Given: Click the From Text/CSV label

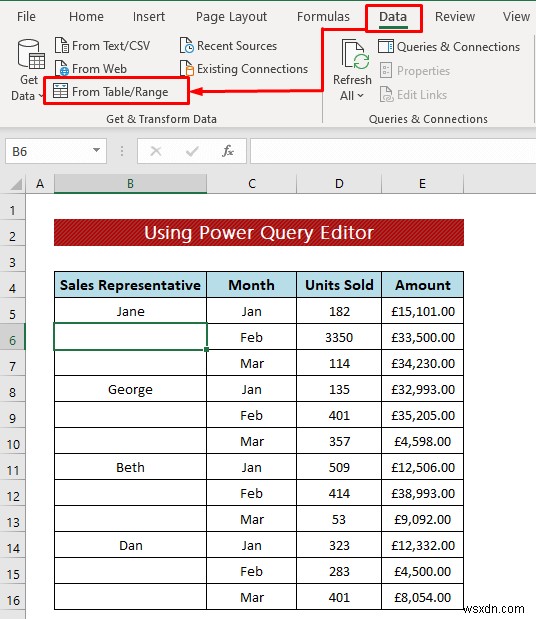Looking at the screenshot, I should pyautogui.click(x=111, y=46).
